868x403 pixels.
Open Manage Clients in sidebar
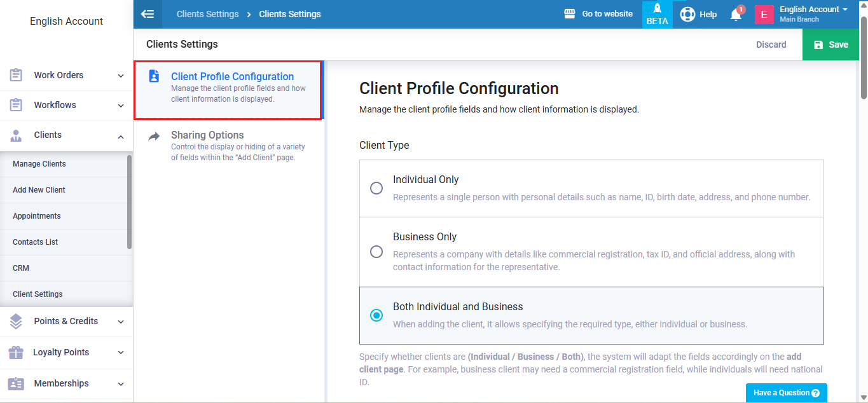(39, 164)
